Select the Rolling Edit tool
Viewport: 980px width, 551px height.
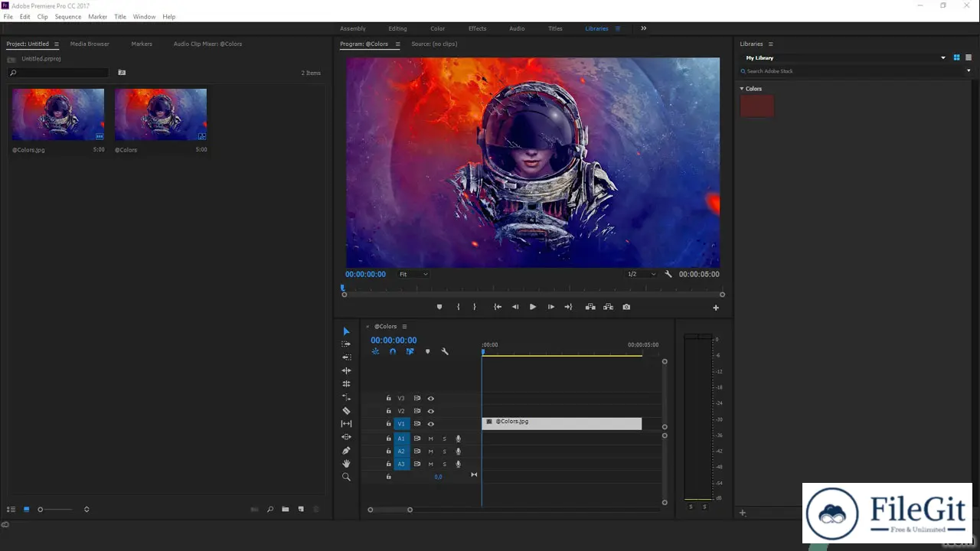pyautogui.click(x=346, y=384)
